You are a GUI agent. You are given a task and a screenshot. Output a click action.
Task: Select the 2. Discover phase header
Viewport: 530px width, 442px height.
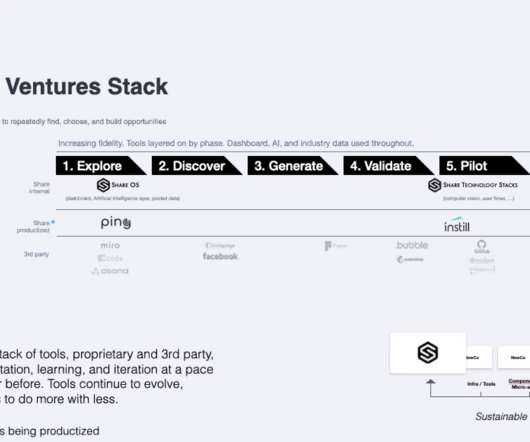[197, 166]
